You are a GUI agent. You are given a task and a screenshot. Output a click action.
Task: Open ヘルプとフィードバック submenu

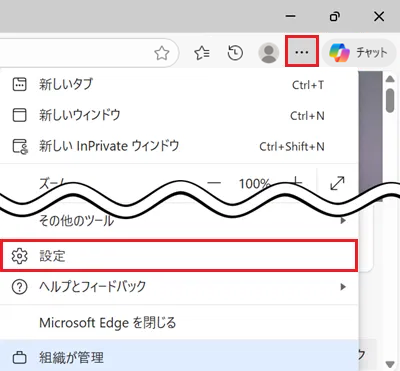[179, 287]
